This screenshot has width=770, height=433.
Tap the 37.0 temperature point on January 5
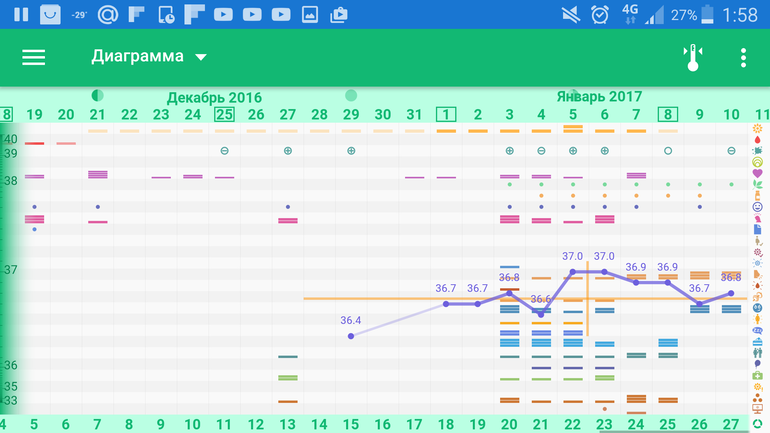[572, 271]
